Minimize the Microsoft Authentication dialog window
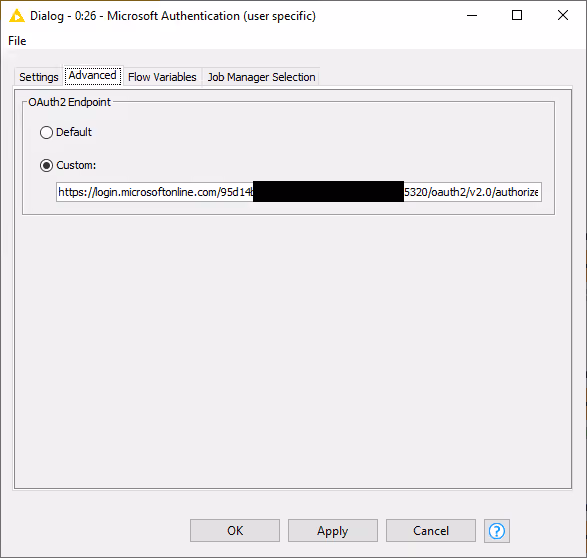The height and width of the screenshot is (558, 587). 472,16
